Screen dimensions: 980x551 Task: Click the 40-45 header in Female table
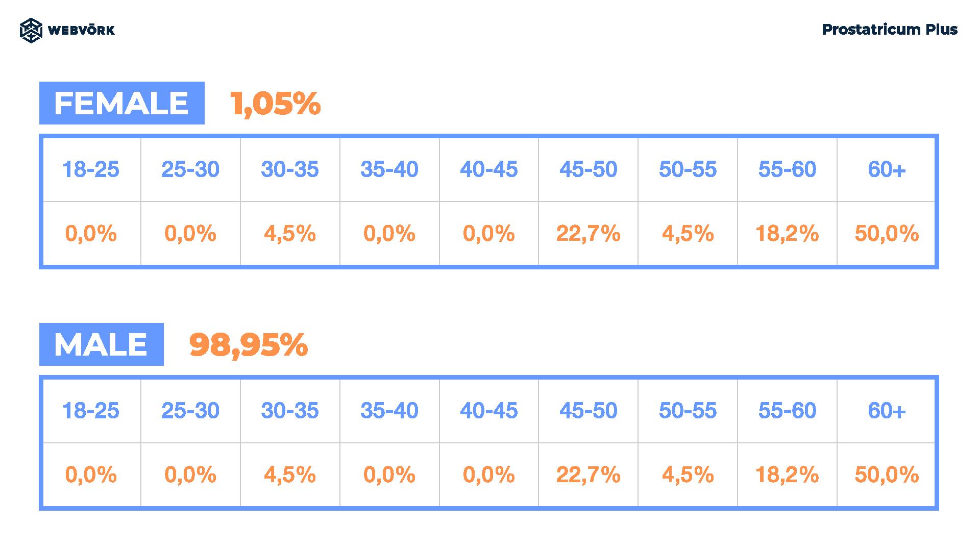pos(489,169)
